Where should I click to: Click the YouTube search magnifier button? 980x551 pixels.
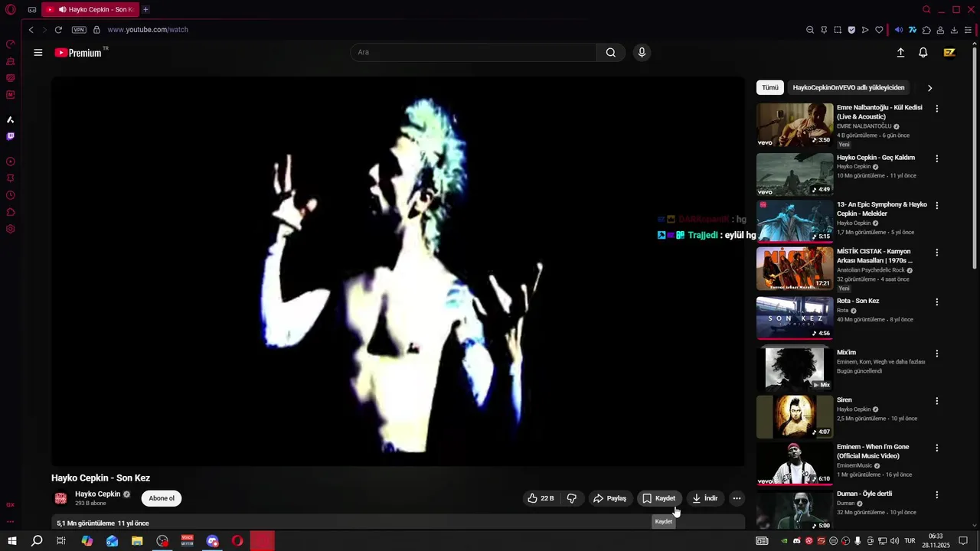(x=611, y=53)
